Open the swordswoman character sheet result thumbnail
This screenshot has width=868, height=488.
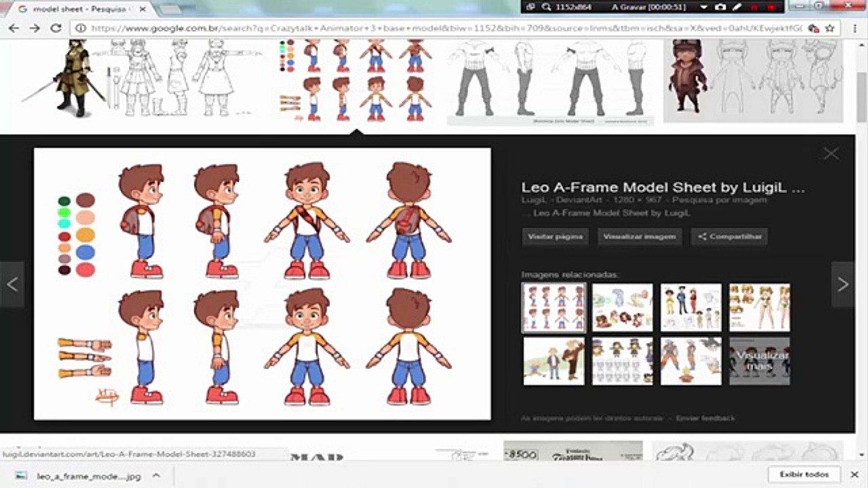click(x=142, y=79)
